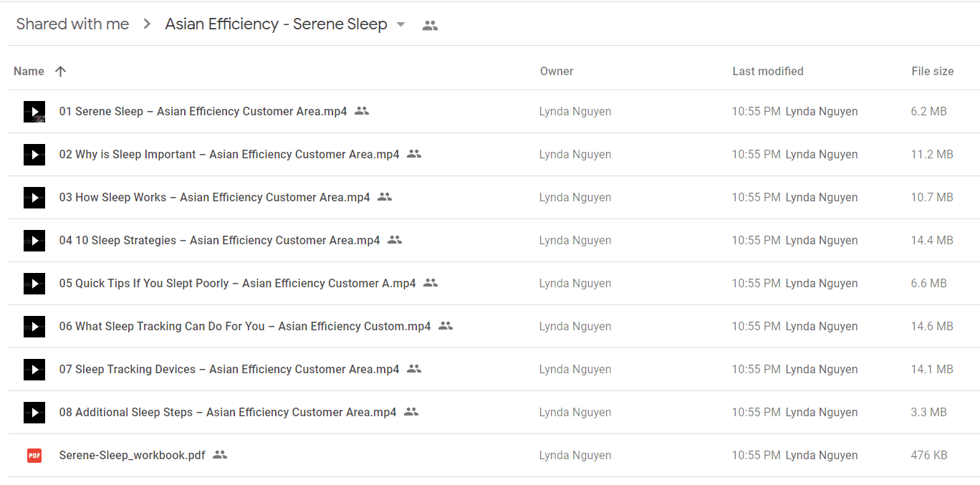
Task: Click 14.4 MB file size
Action: (x=932, y=240)
